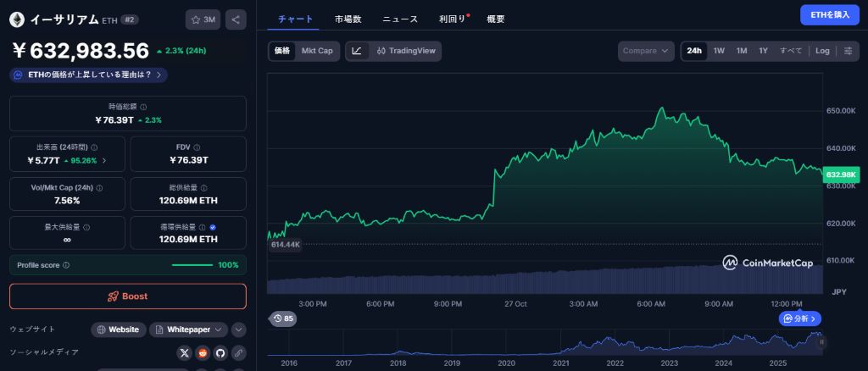The width and height of the screenshot is (868, 371).
Task: Toggle Log scale on the chart
Action: [822, 51]
